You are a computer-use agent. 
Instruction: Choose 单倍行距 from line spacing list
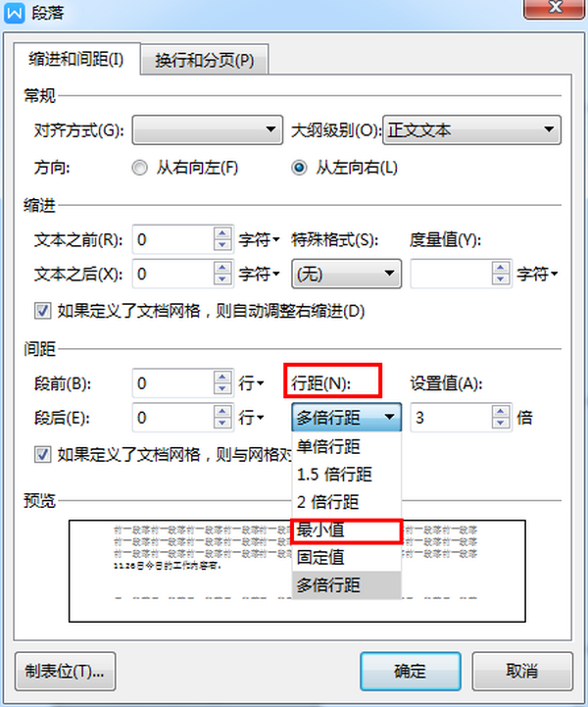[347, 447]
